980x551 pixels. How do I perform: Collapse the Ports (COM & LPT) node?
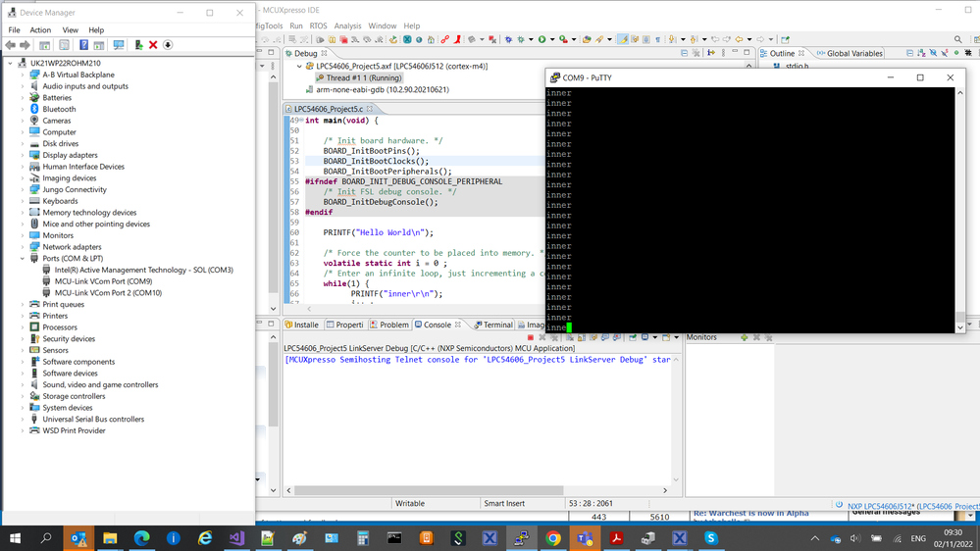23,259
